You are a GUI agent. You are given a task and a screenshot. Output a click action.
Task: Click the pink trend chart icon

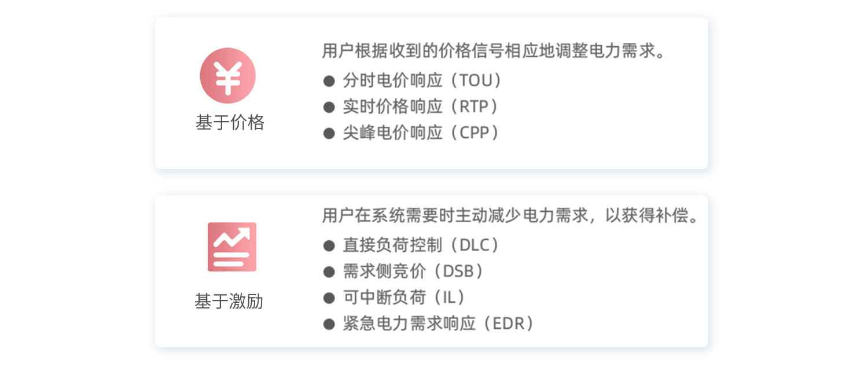[x=231, y=247]
